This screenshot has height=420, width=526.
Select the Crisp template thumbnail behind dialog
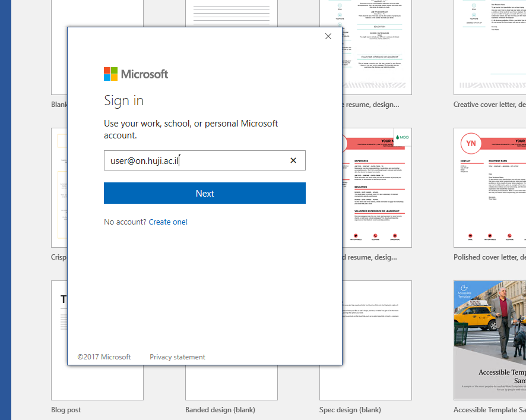click(59, 188)
